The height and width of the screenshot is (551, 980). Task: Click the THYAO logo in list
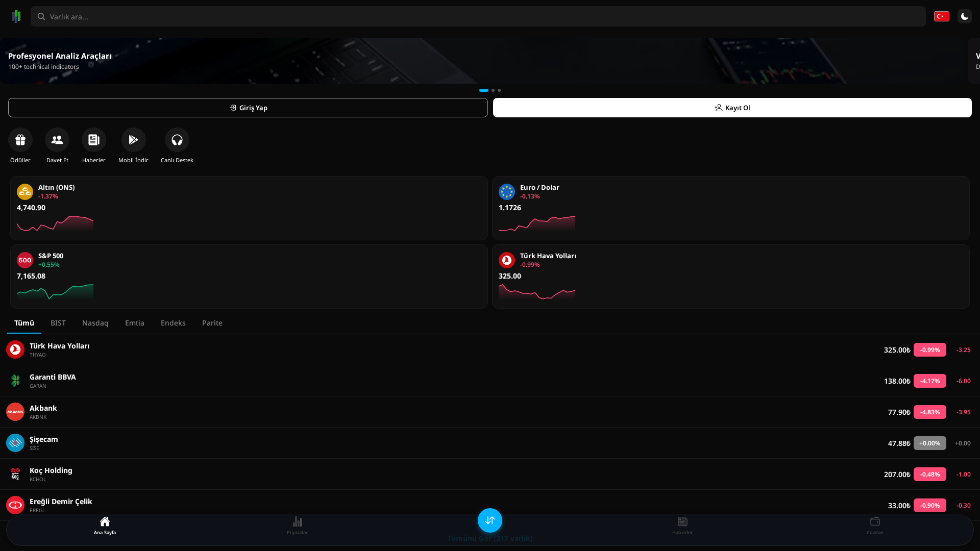click(15, 349)
